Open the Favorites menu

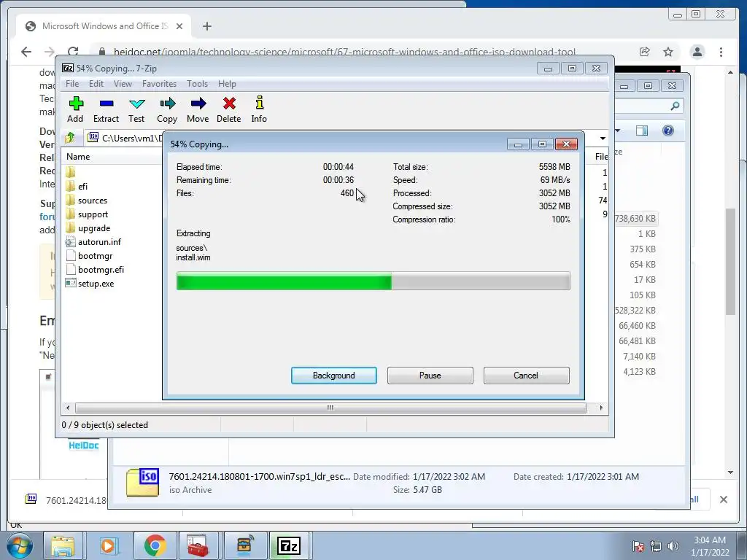click(x=159, y=84)
